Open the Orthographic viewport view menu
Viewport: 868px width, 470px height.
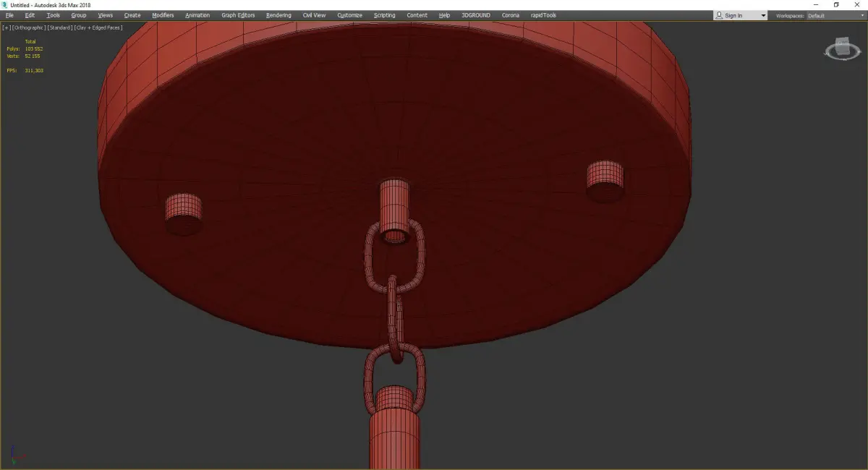(x=28, y=27)
